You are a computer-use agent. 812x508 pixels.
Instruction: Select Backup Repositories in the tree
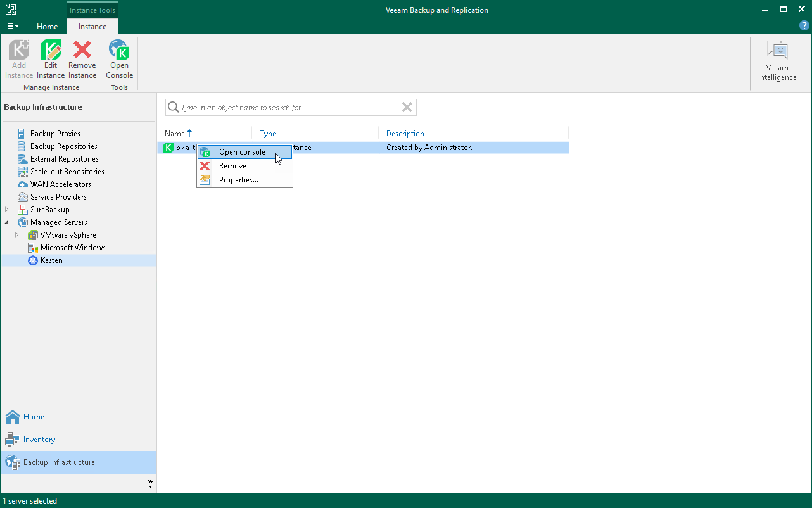tap(64, 146)
